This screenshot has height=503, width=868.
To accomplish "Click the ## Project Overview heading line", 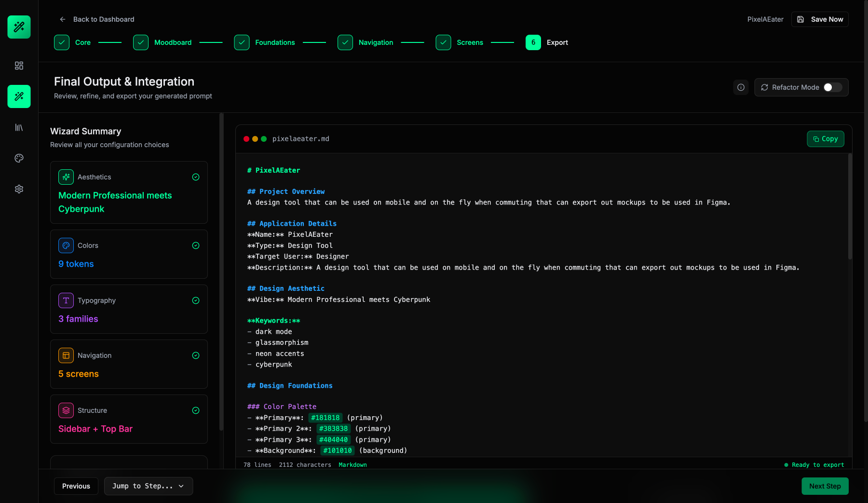I will coord(286,191).
